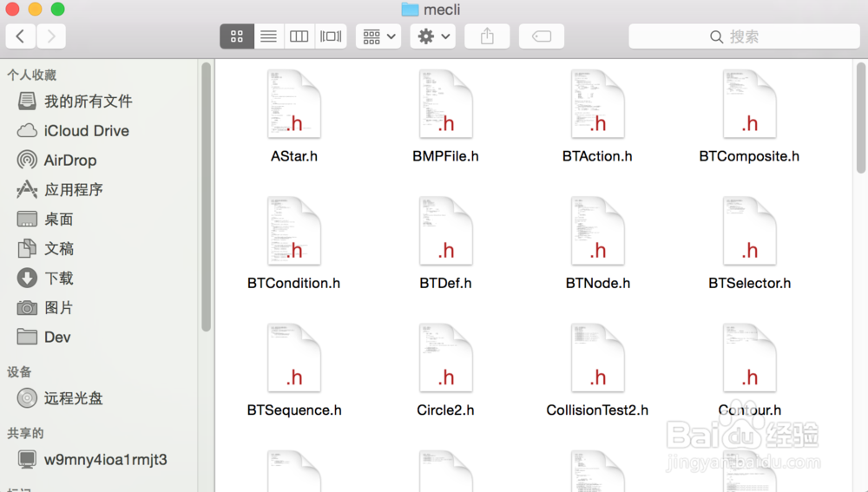The width and height of the screenshot is (868, 492).
Task: Select the BTAction.h file icon
Action: tap(597, 103)
